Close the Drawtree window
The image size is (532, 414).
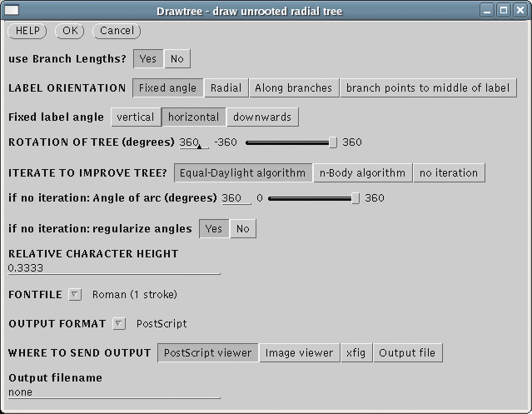click(520, 11)
